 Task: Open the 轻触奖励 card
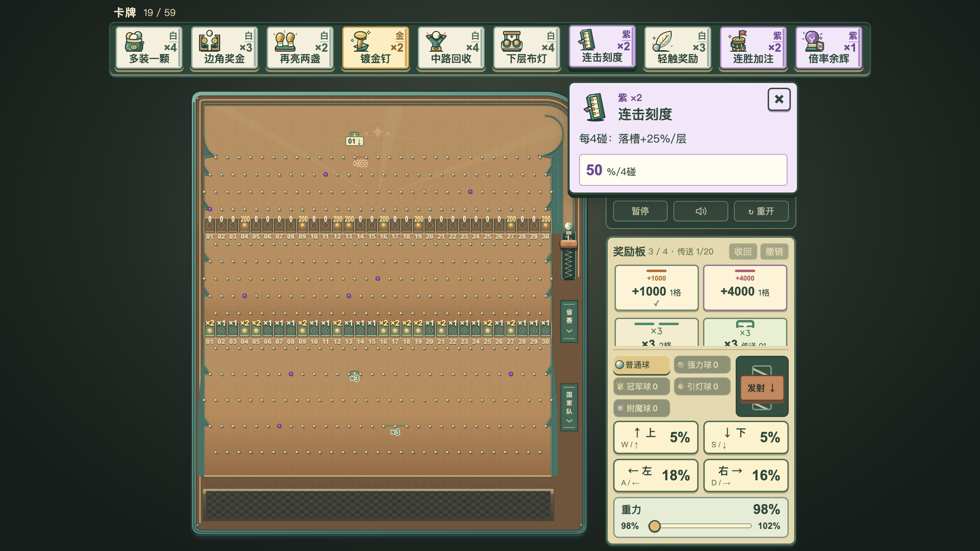pos(677,48)
